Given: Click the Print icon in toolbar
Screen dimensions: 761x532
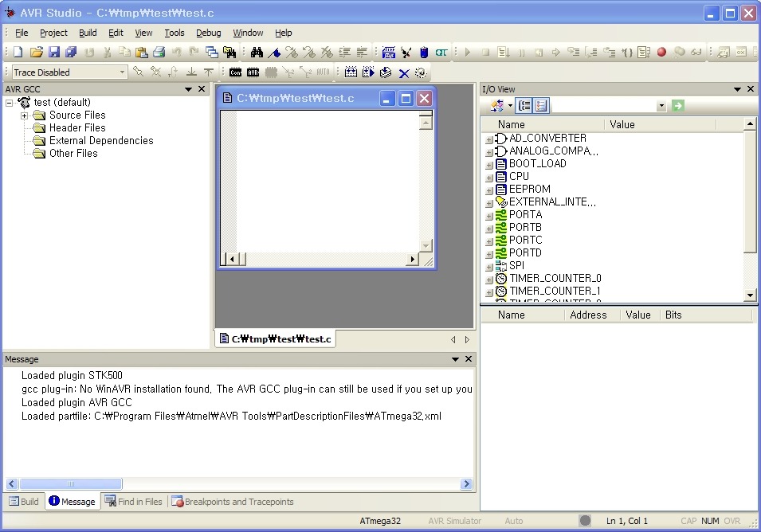Looking at the screenshot, I should 159,53.
